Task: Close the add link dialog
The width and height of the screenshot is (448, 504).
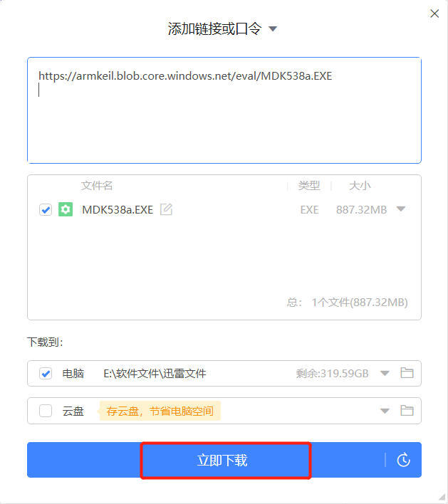Action: 434,14
